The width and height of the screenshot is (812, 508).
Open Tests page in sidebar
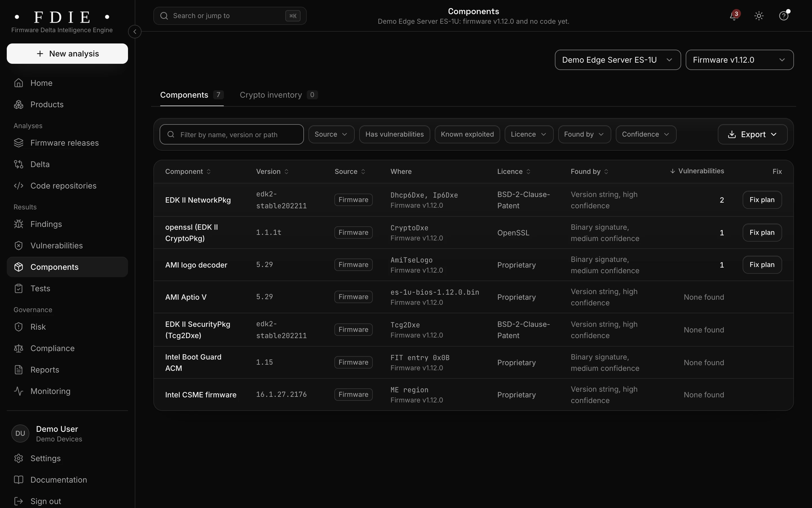click(x=67, y=289)
